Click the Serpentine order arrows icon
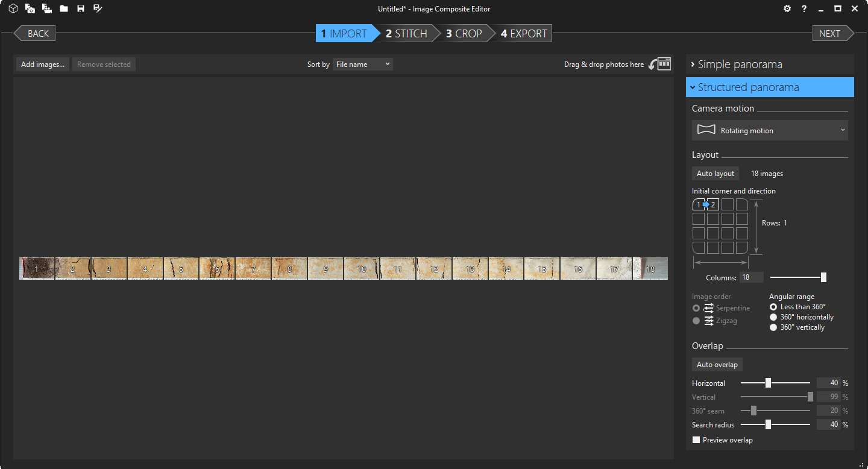 point(709,308)
